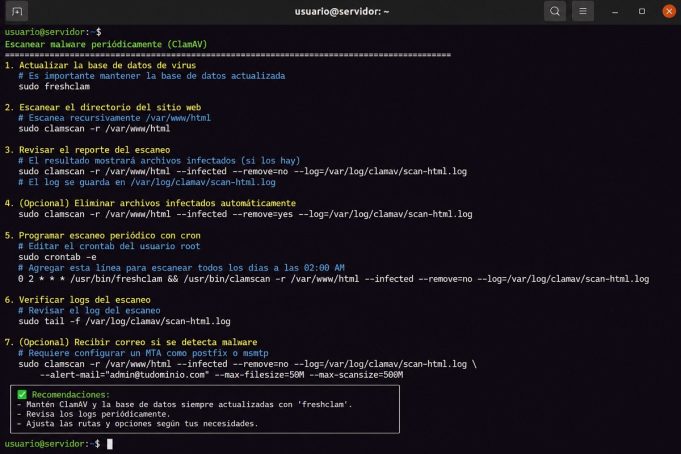Click comment 'Requiere configurar un MTA como postfix o msmtp'

coord(143,353)
